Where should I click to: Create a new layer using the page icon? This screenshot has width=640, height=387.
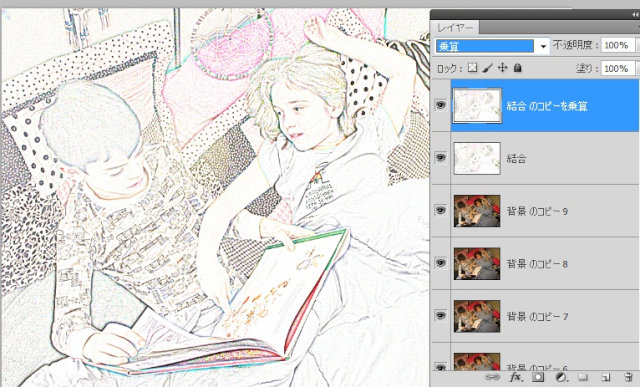pos(606,377)
